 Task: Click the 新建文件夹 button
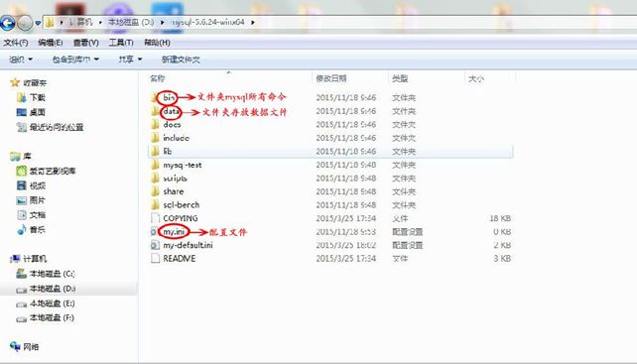[x=181, y=60]
